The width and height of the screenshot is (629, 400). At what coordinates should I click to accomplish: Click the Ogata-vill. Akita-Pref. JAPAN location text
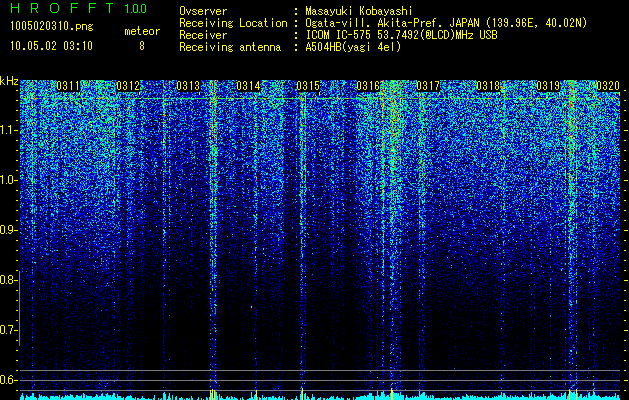446,23
